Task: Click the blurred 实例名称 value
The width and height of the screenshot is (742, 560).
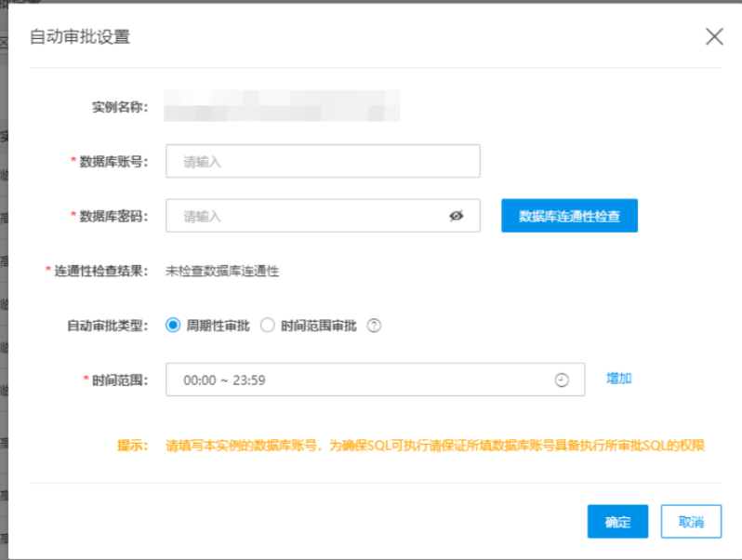Action: point(282,104)
